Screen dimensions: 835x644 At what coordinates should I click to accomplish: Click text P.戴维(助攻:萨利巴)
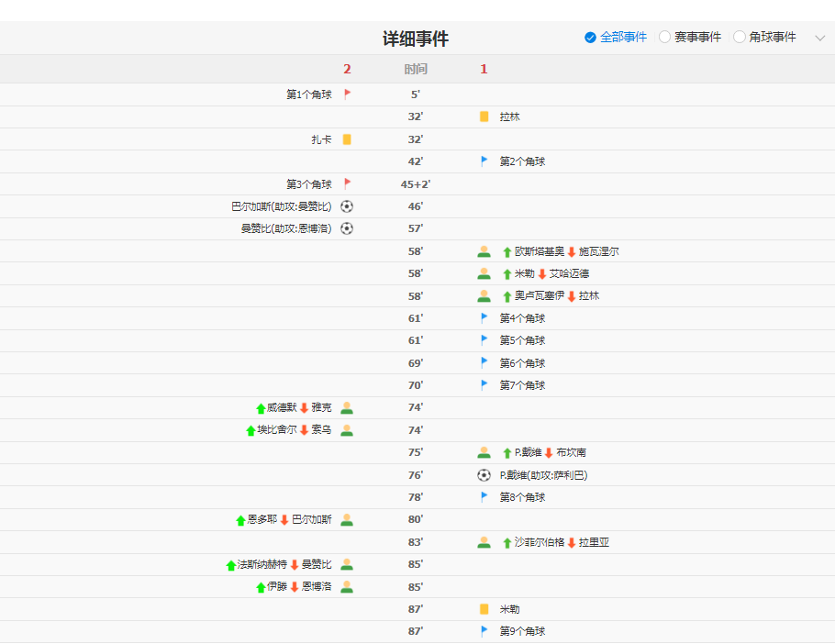544,475
